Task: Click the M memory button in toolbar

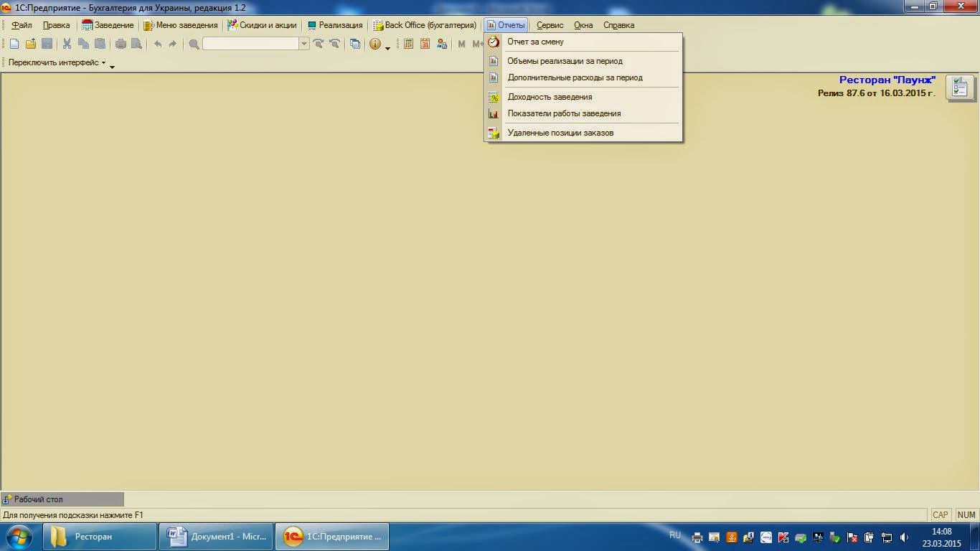Action: pos(461,44)
